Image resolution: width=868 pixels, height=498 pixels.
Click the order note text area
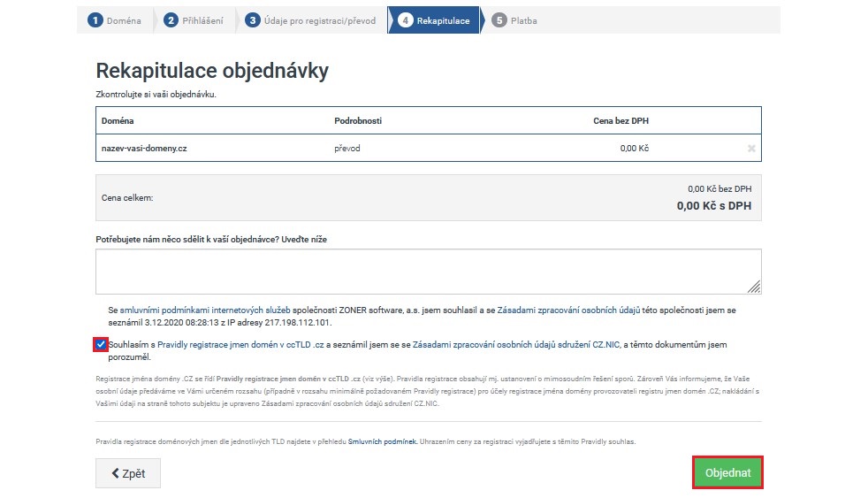(428, 271)
